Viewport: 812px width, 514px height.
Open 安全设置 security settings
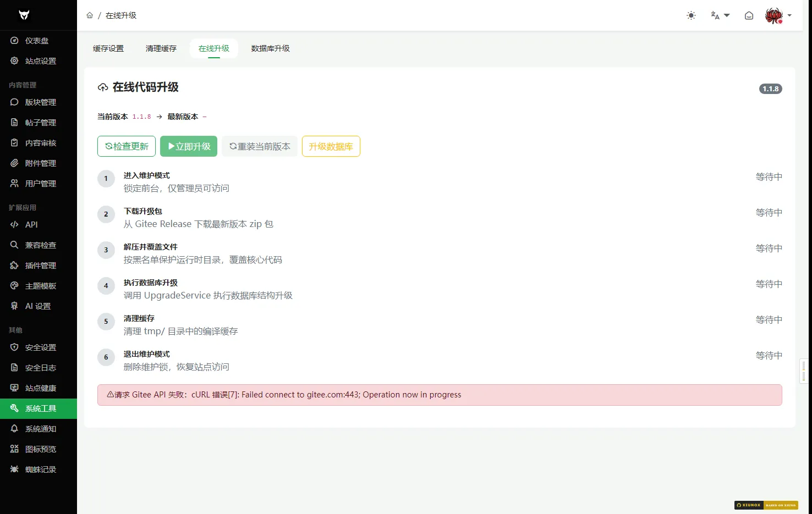pyautogui.click(x=39, y=347)
